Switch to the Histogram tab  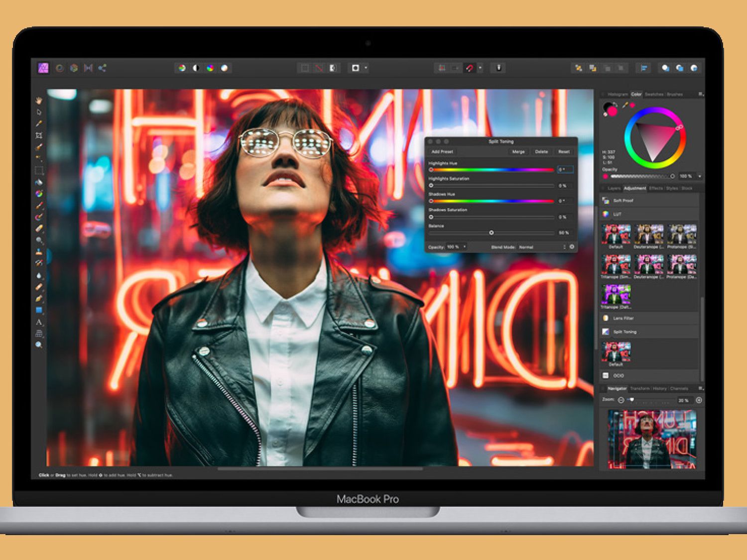point(618,94)
